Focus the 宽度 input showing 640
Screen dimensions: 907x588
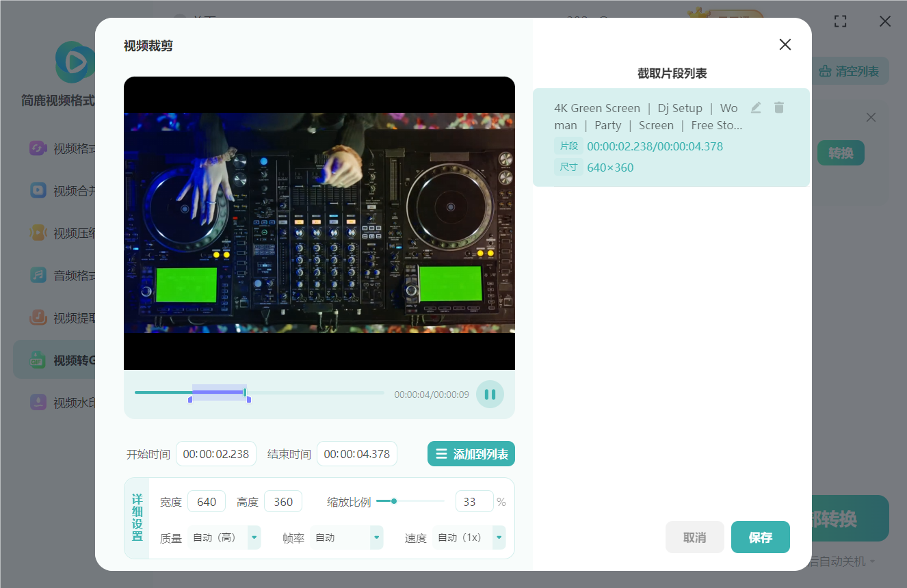(207, 502)
